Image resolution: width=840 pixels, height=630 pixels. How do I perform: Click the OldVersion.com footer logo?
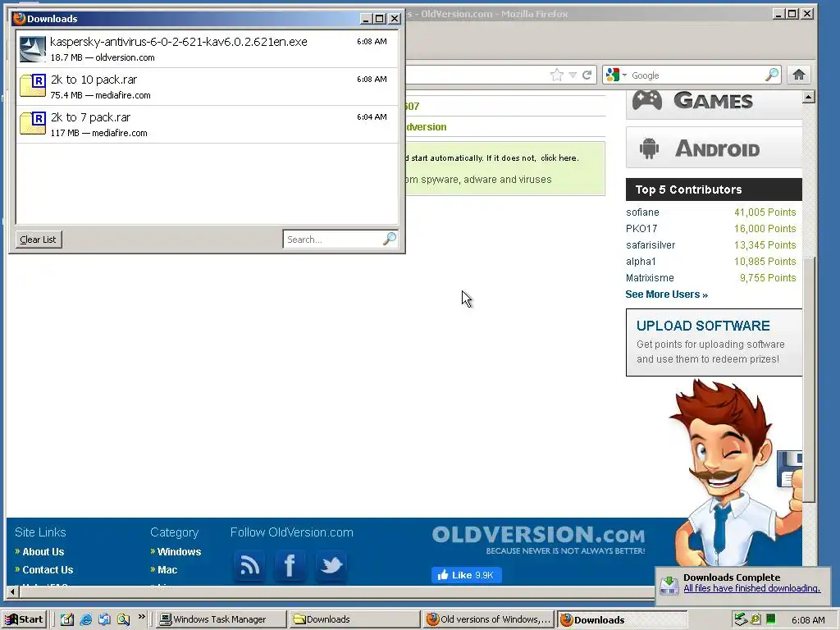coord(538,540)
